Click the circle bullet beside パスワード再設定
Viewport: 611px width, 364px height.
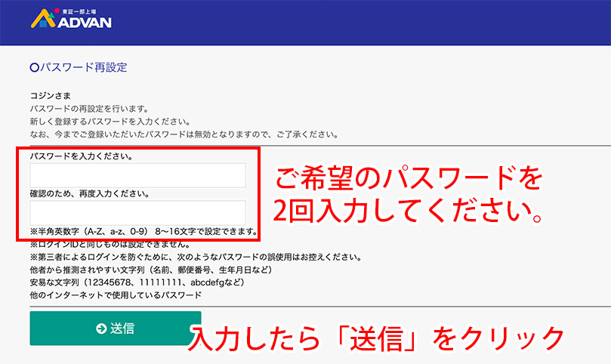33,67
